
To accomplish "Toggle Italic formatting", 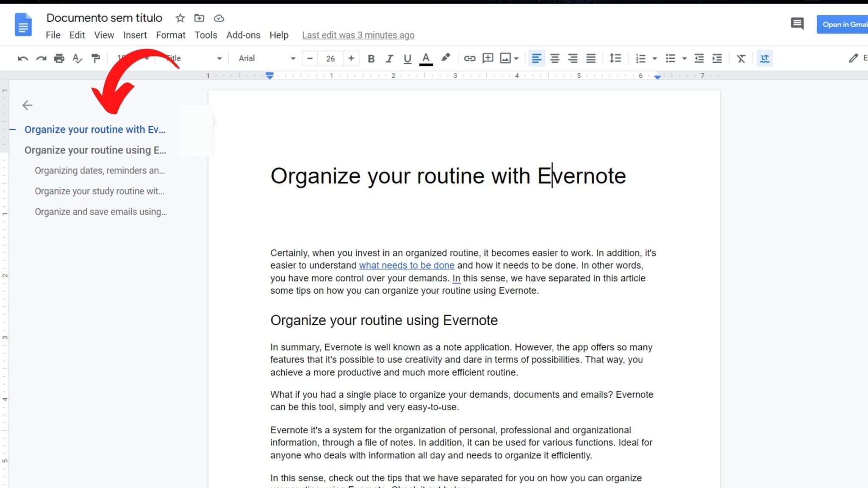I will point(389,58).
